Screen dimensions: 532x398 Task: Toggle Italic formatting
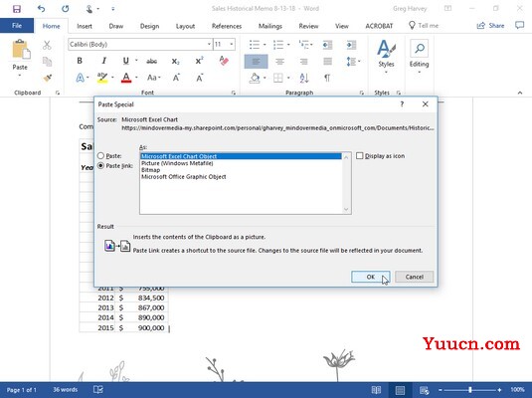click(103, 61)
